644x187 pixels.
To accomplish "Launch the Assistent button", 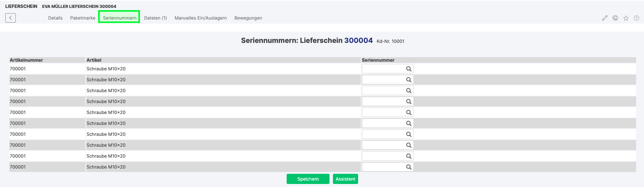I will point(345,179).
